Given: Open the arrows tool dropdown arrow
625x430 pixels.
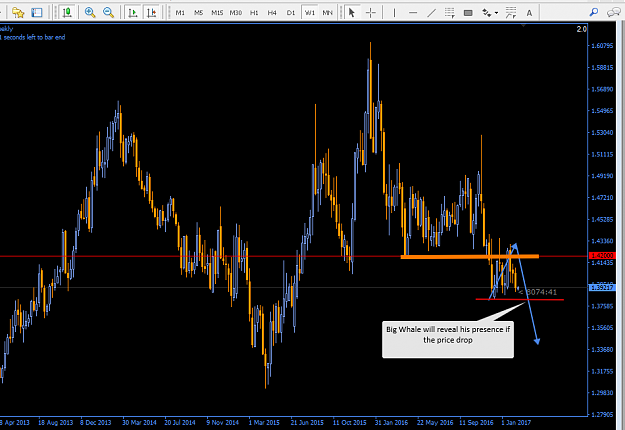Looking at the screenshot, I should point(496,13).
